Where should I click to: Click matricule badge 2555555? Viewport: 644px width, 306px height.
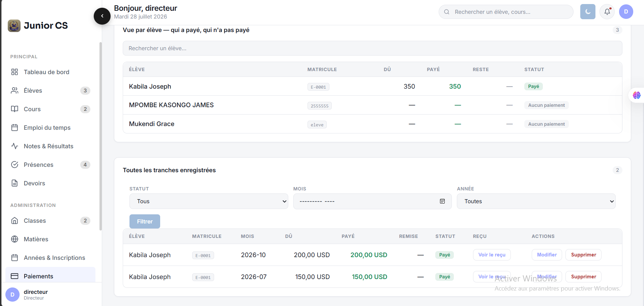(x=319, y=106)
